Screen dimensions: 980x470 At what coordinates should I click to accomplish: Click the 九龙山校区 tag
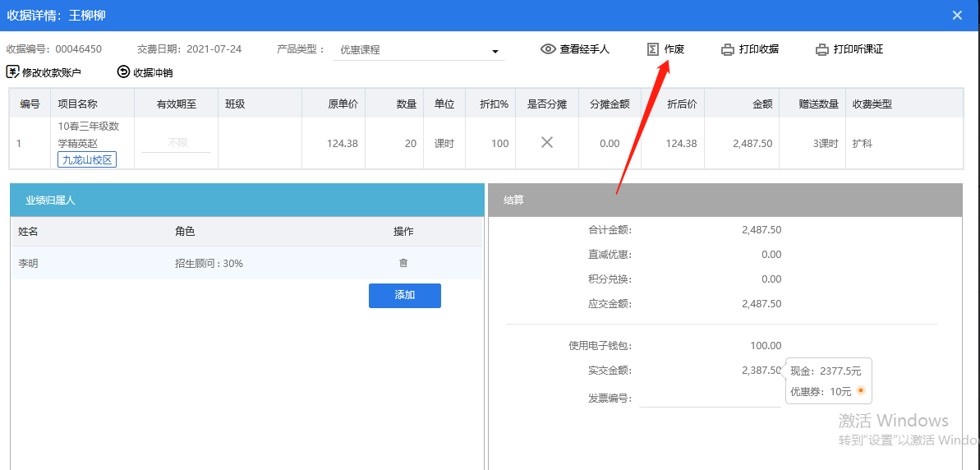88,160
